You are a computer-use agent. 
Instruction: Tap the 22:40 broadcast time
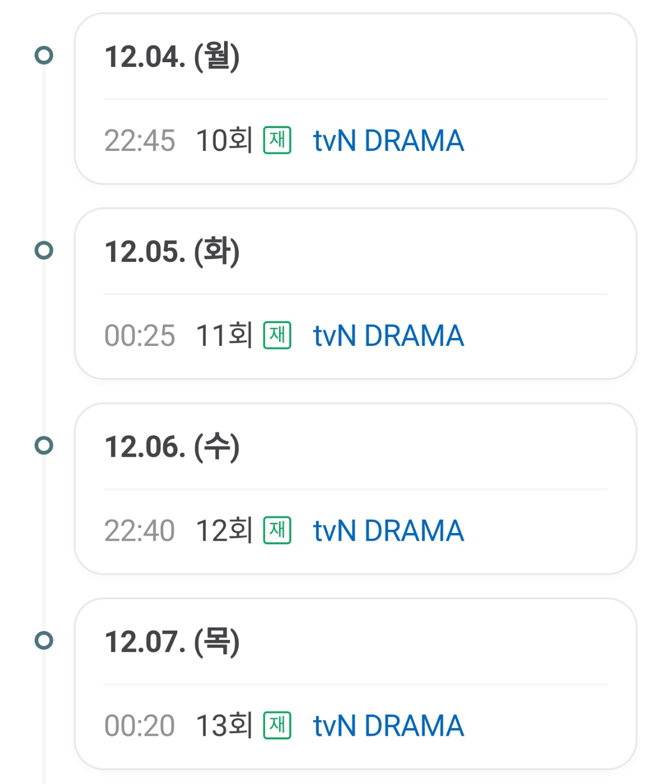tap(139, 530)
